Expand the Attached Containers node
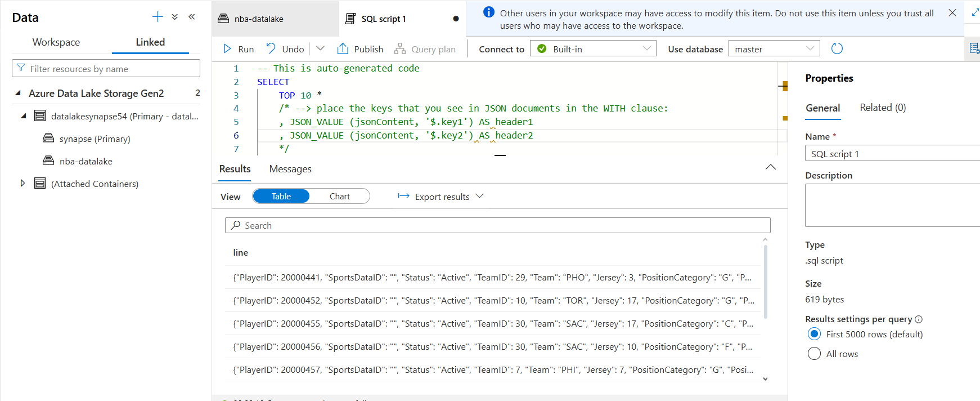980x401 pixels. coord(23,183)
